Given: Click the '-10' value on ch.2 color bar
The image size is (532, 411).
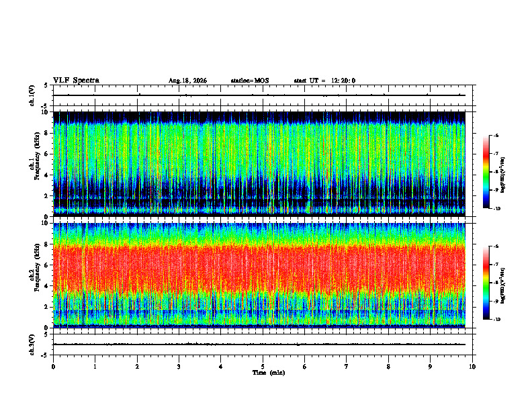Looking at the screenshot, I should coord(496,320).
